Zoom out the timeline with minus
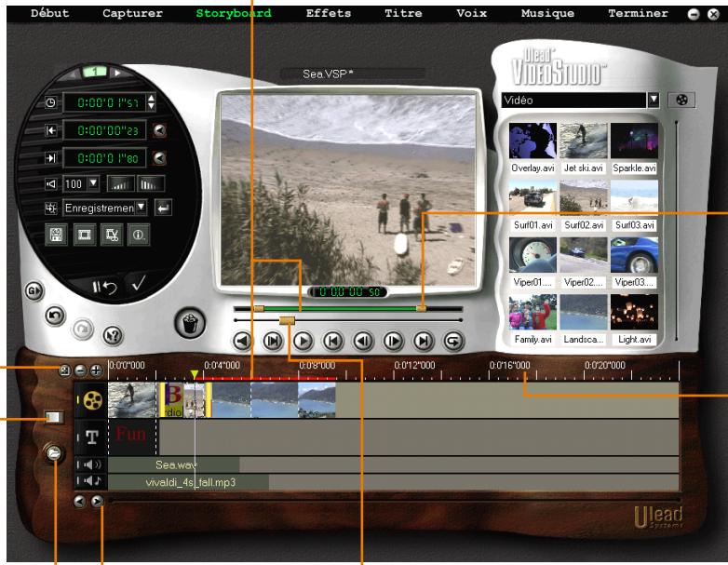728x565 pixels. (x=81, y=370)
